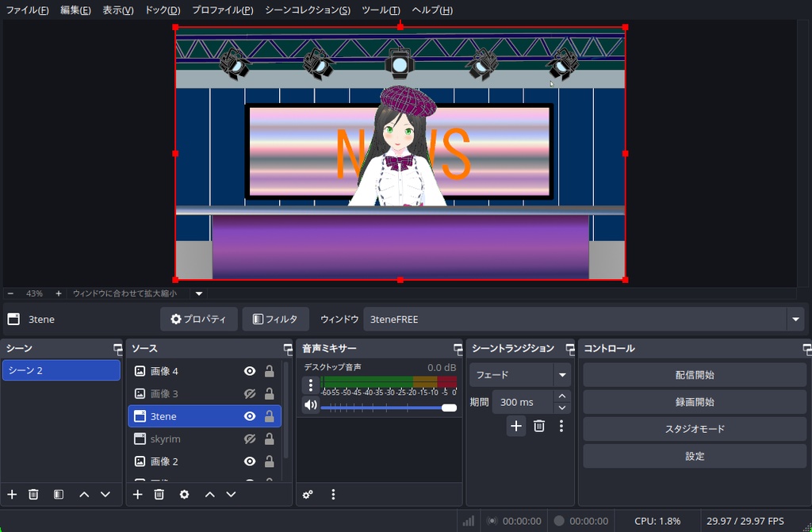The image size is (812, 532).
Task: Open desktop audio options via the vertical dots
Action: (312, 386)
